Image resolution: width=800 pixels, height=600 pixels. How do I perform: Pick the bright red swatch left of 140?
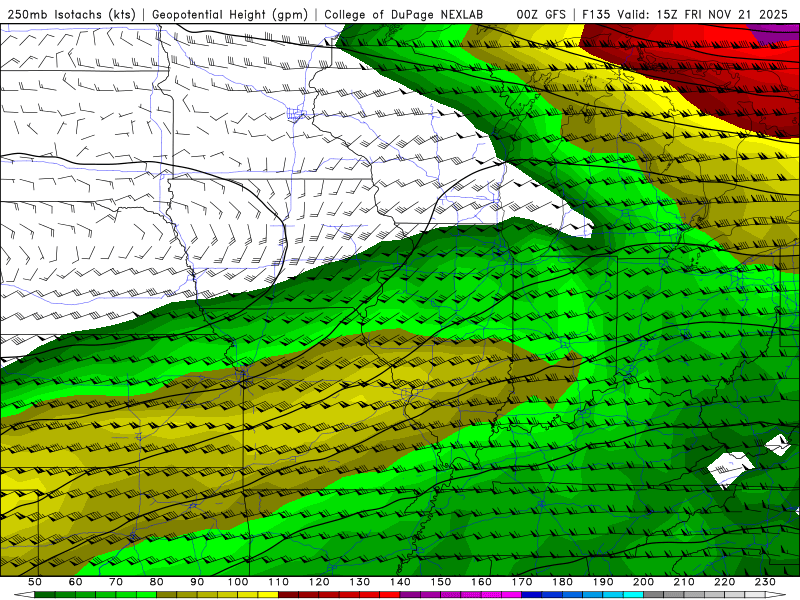point(390,595)
